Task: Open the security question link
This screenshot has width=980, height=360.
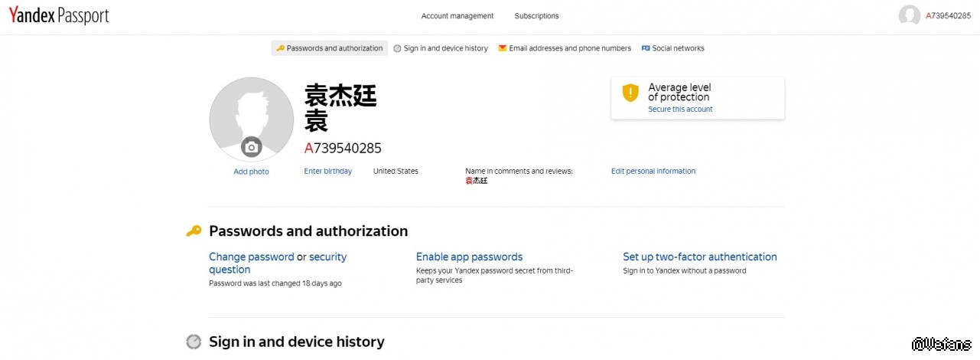Action: click(x=327, y=257)
